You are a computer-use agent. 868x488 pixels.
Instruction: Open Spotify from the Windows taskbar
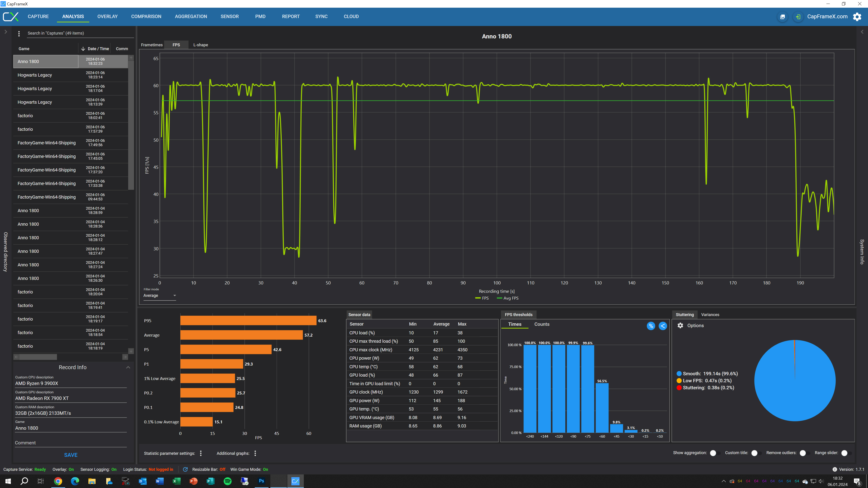coord(227,481)
